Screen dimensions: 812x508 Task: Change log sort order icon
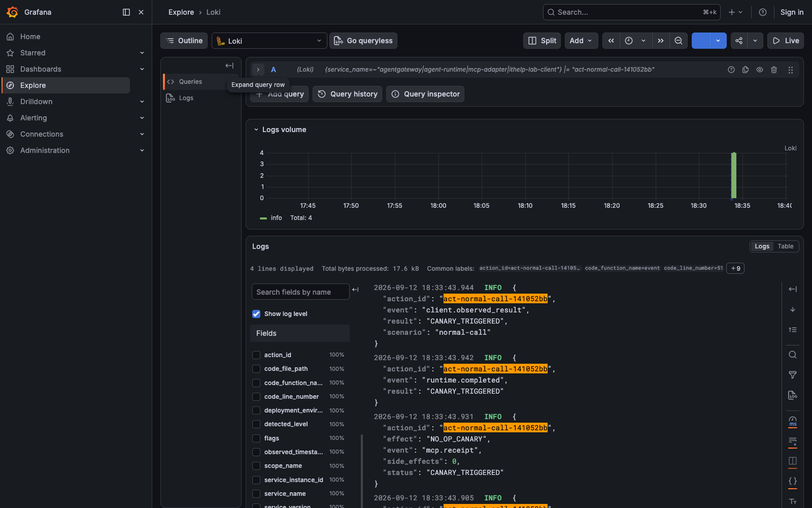(793, 330)
